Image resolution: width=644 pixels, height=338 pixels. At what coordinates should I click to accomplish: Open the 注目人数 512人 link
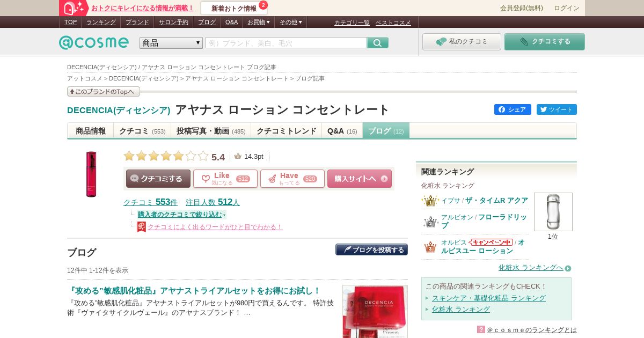(x=213, y=202)
